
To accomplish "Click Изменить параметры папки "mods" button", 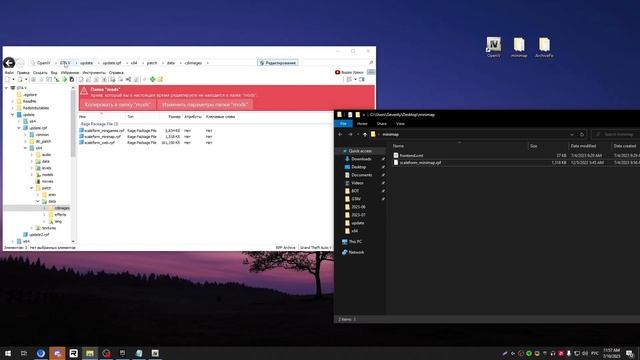I will point(205,104).
